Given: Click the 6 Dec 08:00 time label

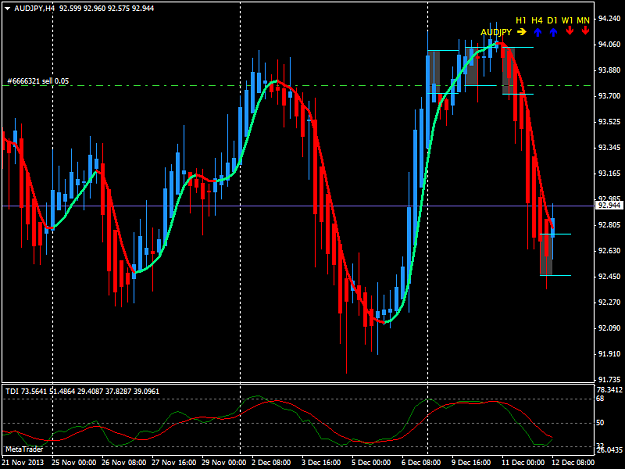Looking at the screenshot, I should click(x=421, y=462).
